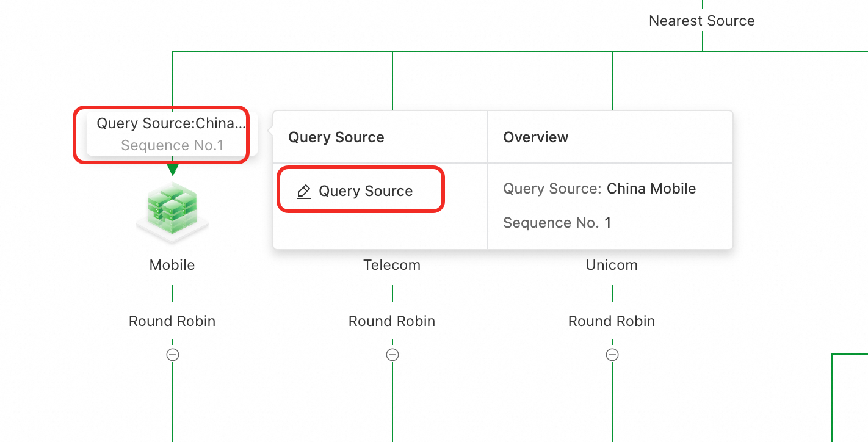Select the Telecom node label

point(392,265)
